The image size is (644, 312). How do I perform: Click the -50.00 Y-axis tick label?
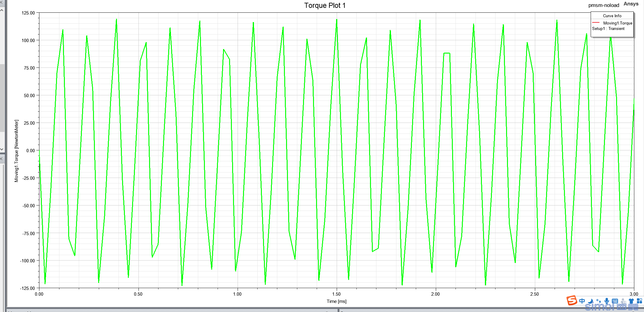tap(28, 205)
